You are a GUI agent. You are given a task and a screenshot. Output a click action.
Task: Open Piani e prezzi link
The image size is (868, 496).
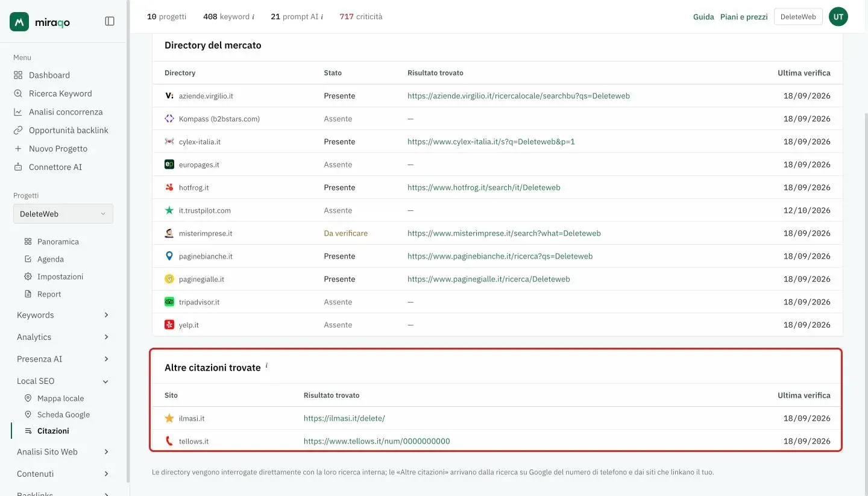click(744, 17)
